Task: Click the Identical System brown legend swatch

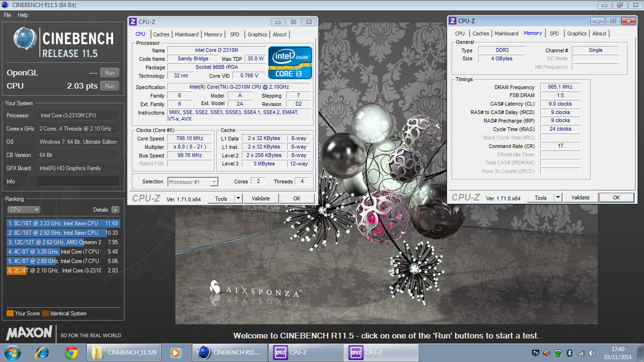Action: 45,313
